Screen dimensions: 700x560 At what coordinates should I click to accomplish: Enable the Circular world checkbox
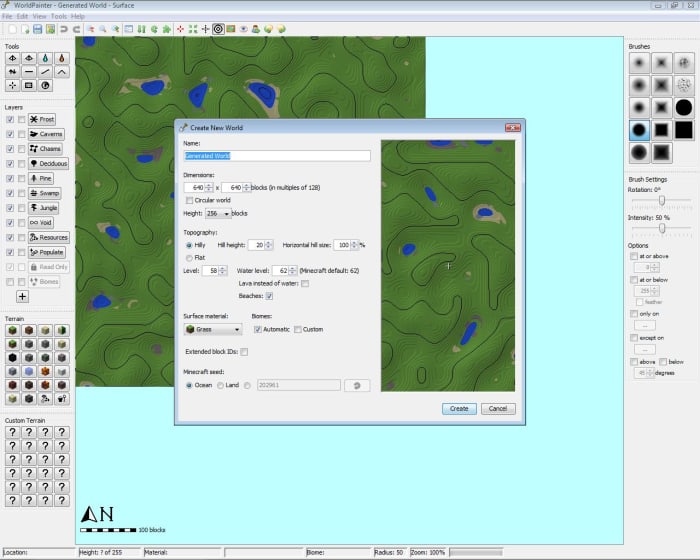190,200
